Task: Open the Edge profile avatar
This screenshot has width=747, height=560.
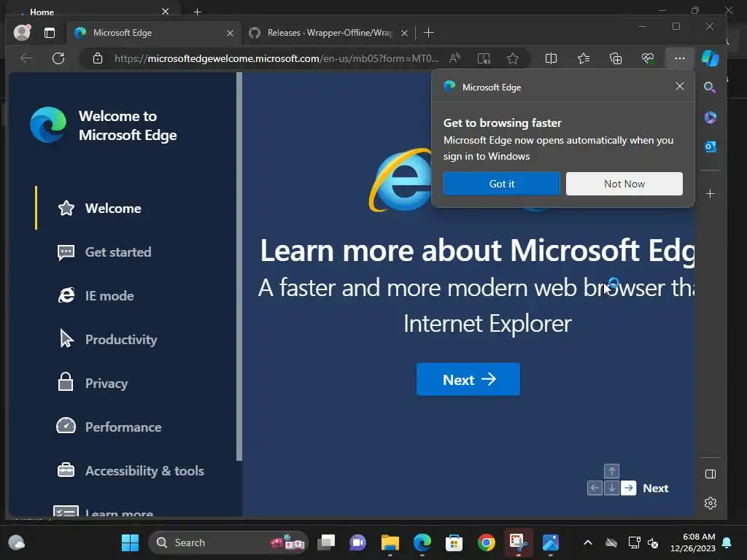Action: pyautogui.click(x=22, y=32)
